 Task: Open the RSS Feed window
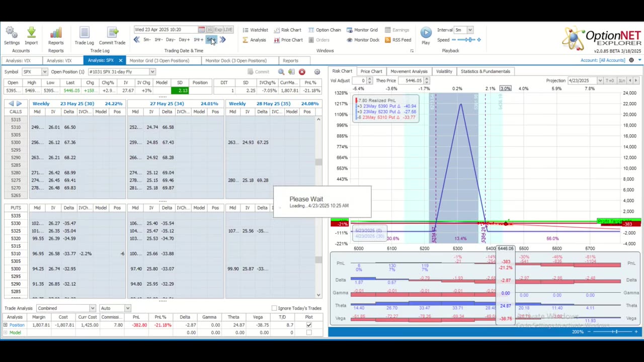397,40
